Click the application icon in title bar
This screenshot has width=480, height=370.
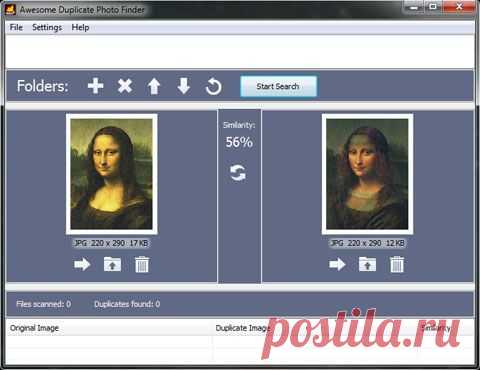click(x=10, y=9)
